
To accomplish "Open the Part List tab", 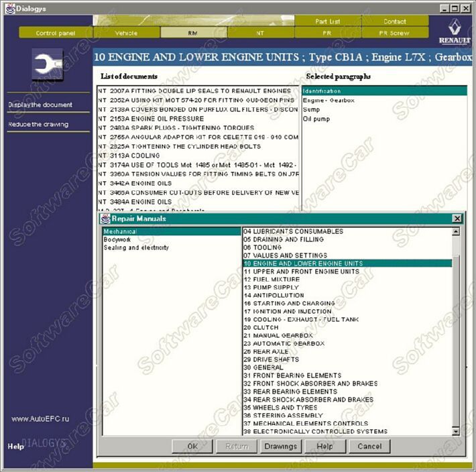I will (328, 21).
